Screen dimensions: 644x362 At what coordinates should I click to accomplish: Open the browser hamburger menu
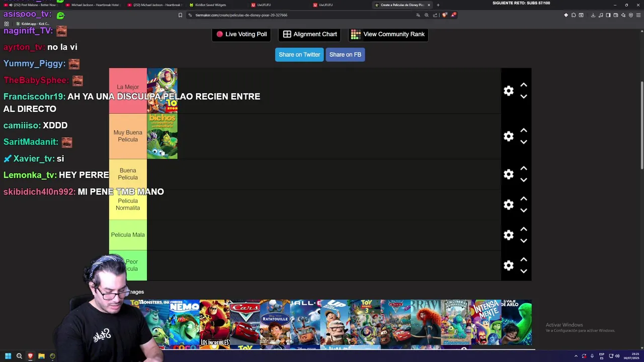pyautogui.click(x=638, y=15)
